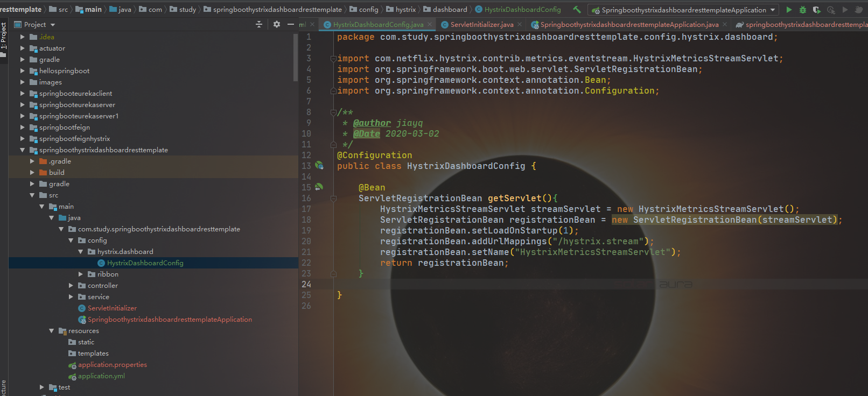868x396 pixels.
Task: Close SpringboothystrixdashboardresttemplateApplication.java tab
Action: point(725,24)
